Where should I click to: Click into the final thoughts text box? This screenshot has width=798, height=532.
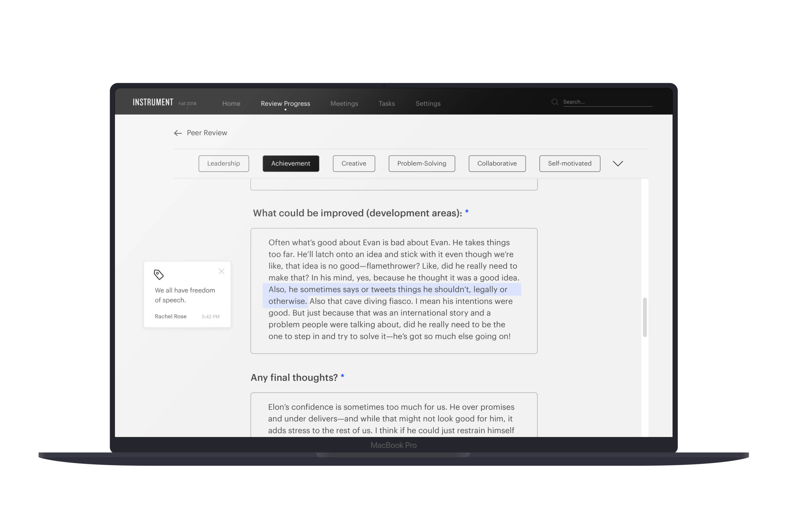tap(394, 415)
